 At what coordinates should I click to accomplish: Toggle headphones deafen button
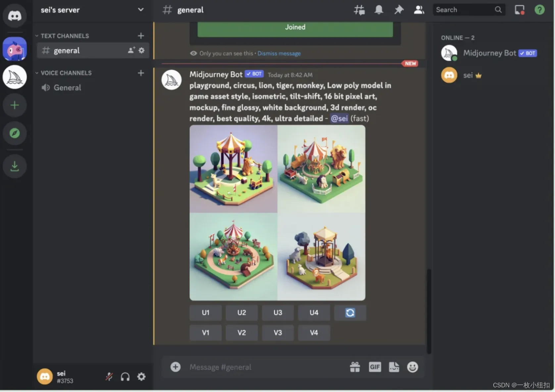pyautogui.click(x=125, y=376)
